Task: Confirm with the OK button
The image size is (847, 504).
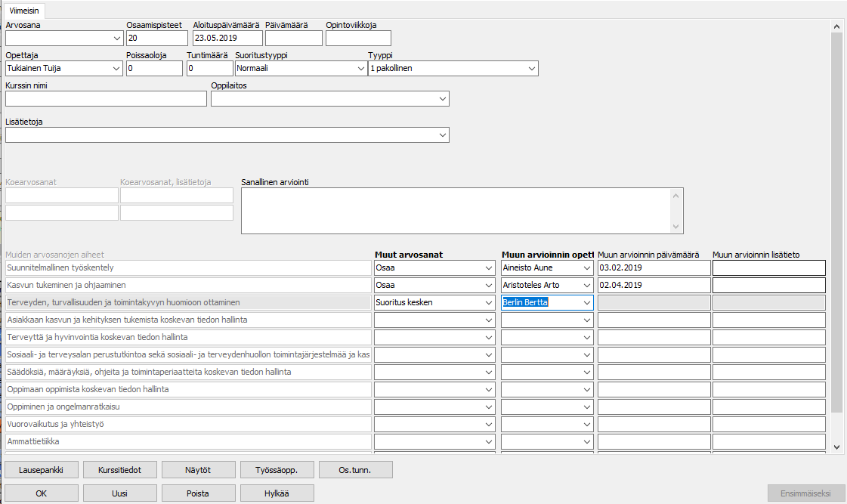Action: pos(41,493)
